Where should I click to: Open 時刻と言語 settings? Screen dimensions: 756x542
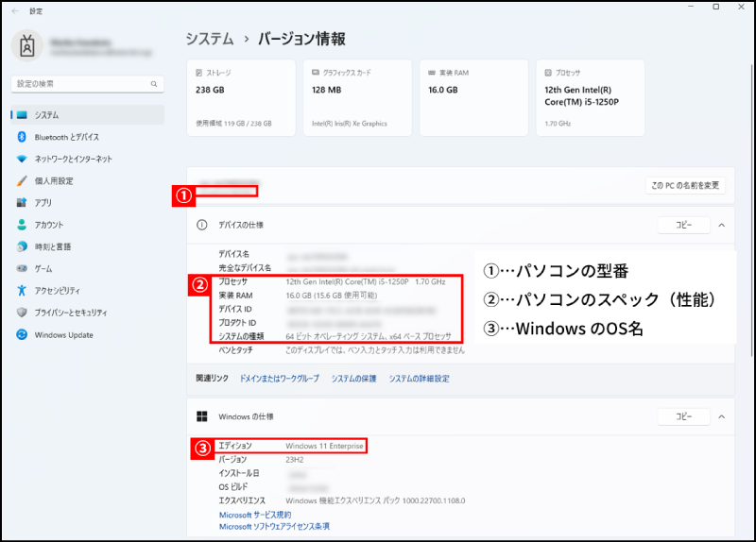[x=88, y=246]
